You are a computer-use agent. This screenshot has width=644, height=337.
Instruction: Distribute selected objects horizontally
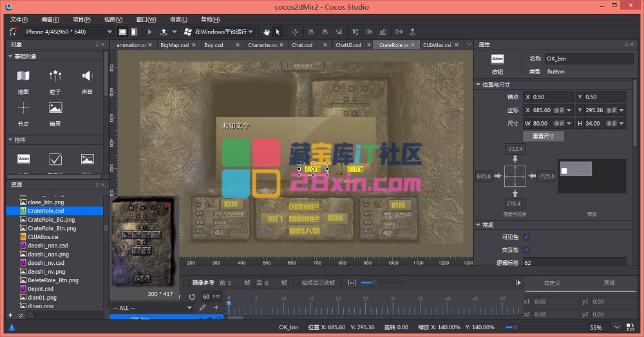399,32
